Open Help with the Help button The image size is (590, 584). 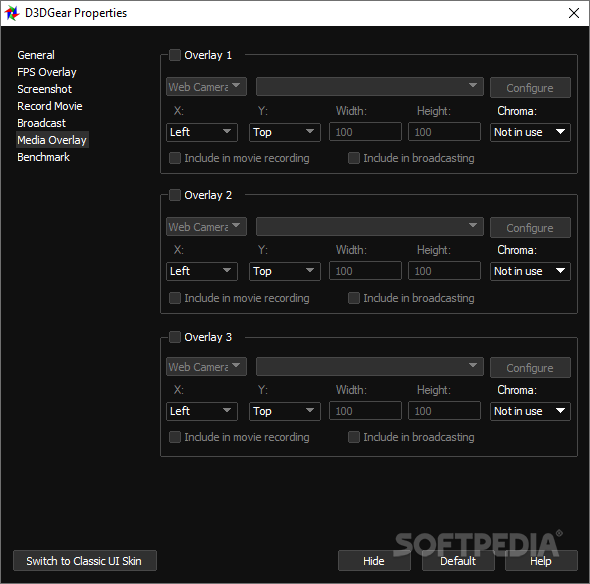(541, 561)
